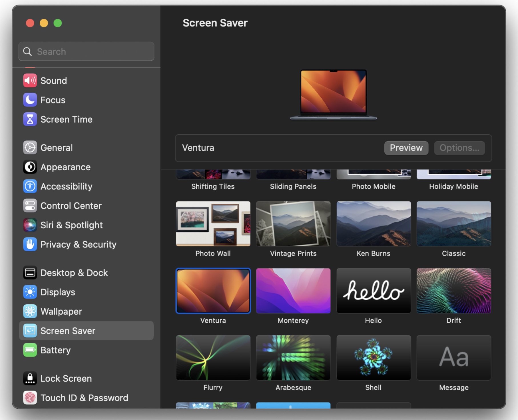Viewport: 518px width, 420px height.
Task: Click the MacBook preview image
Action: coord(334,94)
